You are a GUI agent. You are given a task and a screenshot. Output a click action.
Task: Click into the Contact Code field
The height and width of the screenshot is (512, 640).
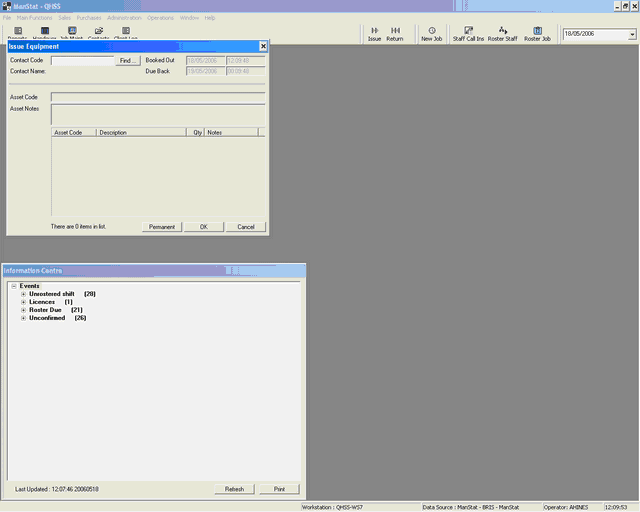tap(82, 60)
